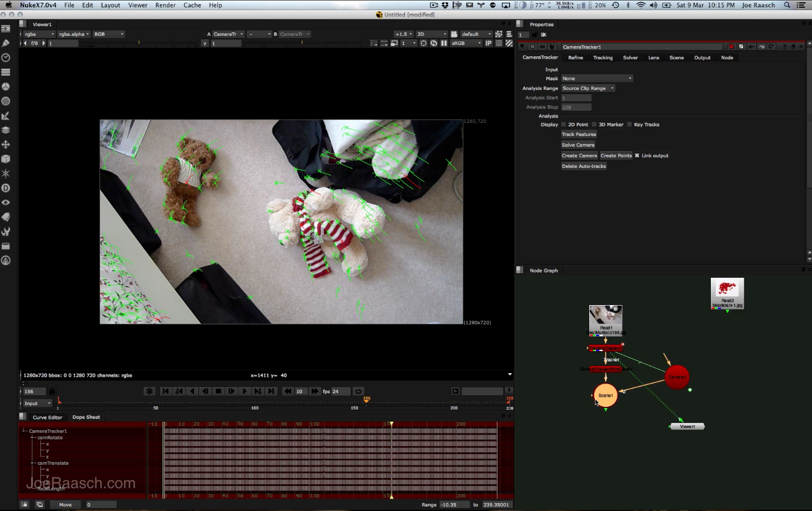
Task: Open the Color nodes wheel icon
Action: (6, 86)
